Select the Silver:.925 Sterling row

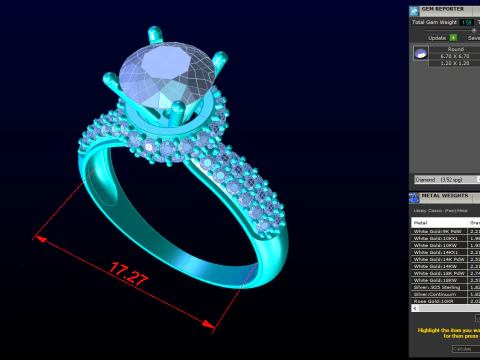coord(446,287)
